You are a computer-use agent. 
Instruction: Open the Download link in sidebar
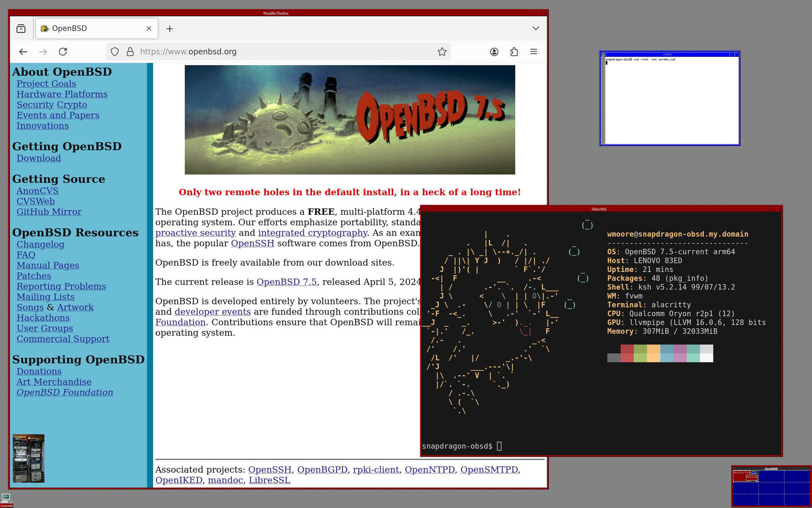(39, 158)
